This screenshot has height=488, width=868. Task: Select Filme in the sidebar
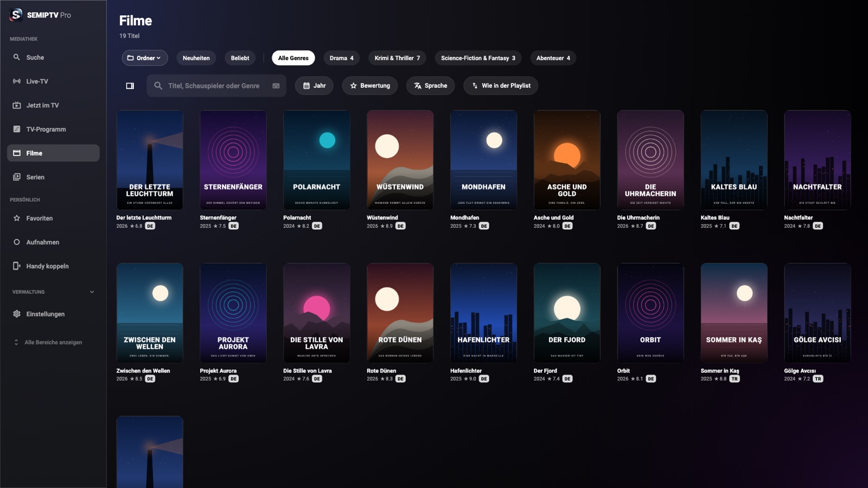click(x=53, y=153)
